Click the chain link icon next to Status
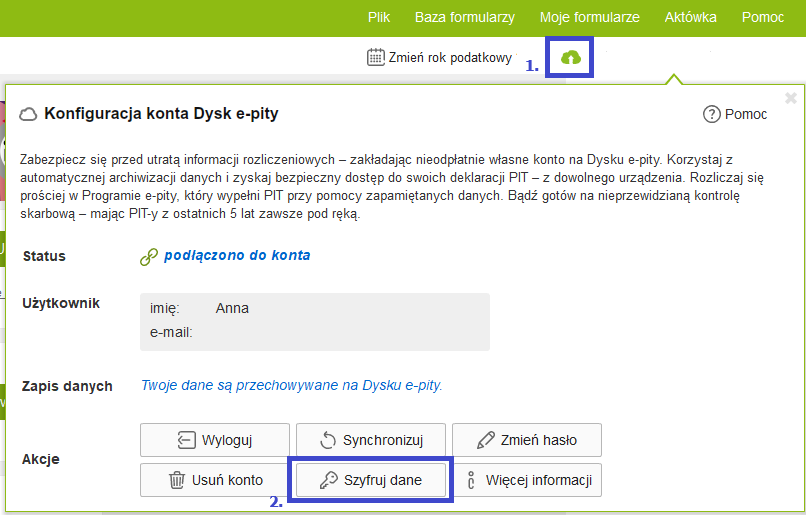Screen dimensions: 806x515 [149, 256]
